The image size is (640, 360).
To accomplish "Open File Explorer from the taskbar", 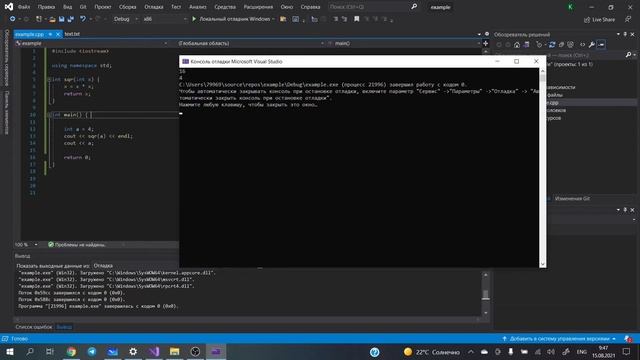I will (175, 351).
